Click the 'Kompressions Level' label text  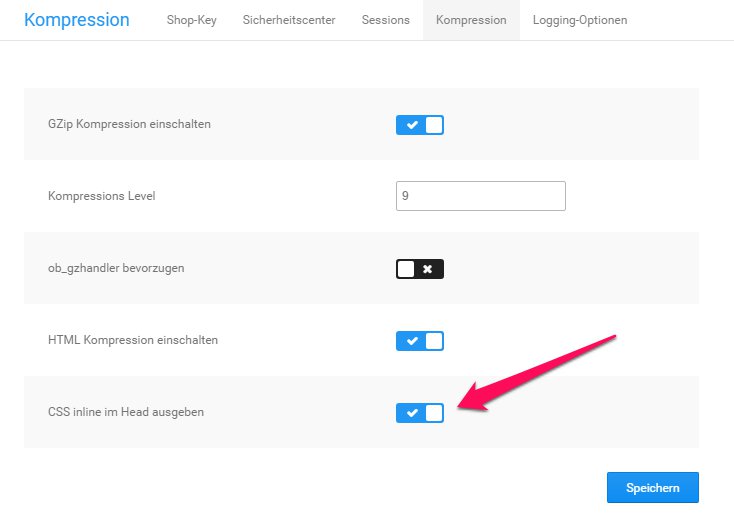pyautogui.click(x=101, y=196)
